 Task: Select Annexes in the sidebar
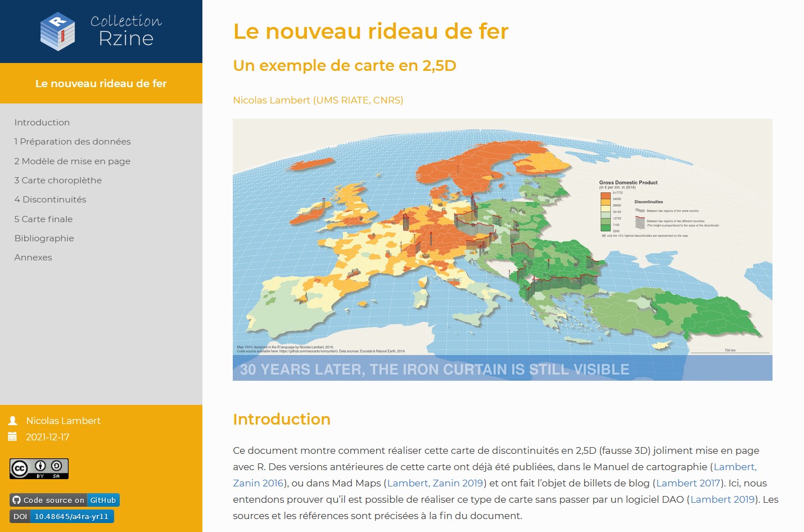33,258
